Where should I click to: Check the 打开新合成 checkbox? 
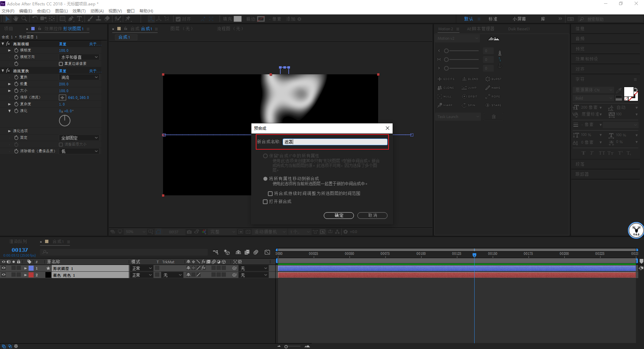265,202
